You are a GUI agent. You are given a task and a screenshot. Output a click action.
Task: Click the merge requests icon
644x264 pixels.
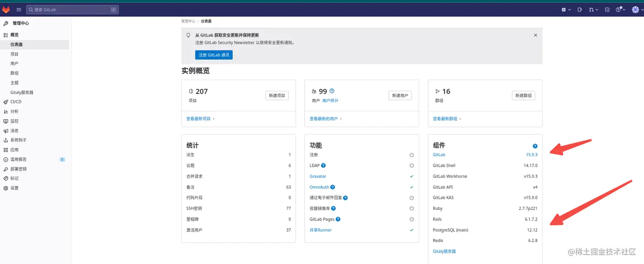tap(591, 9)
